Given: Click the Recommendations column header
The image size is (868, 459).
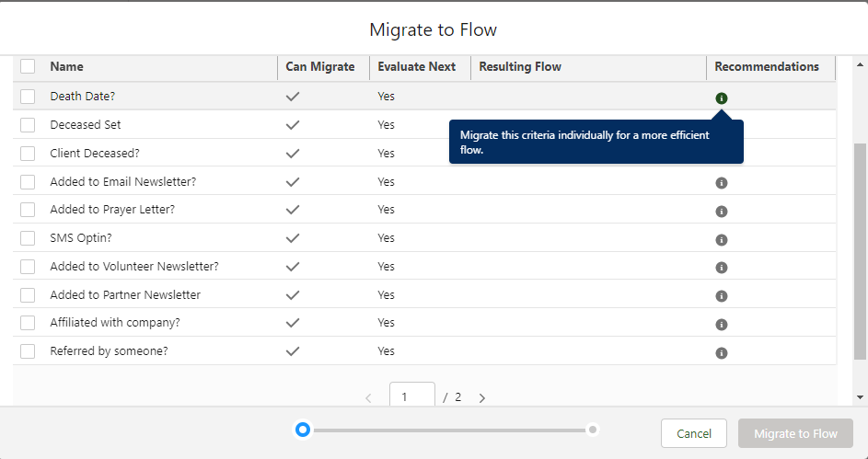Looking at the screenshot, I should pyautogui.click(x=766, y=67).
